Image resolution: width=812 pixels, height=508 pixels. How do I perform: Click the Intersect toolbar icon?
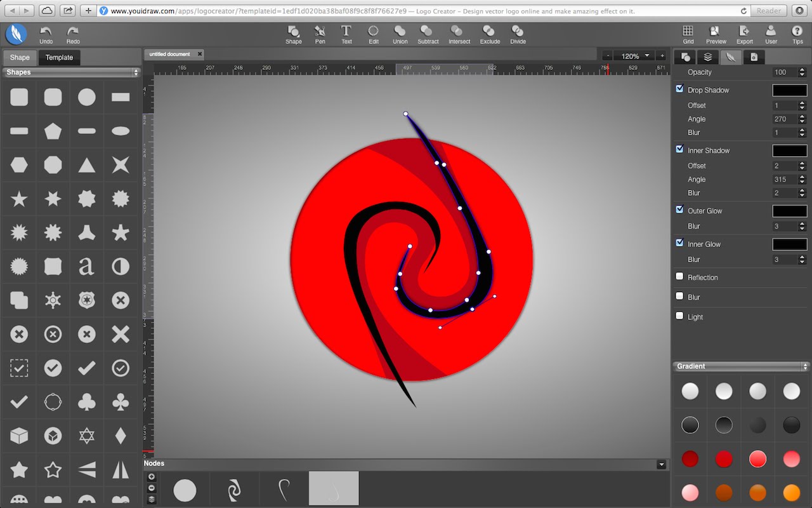pos(459,33)
